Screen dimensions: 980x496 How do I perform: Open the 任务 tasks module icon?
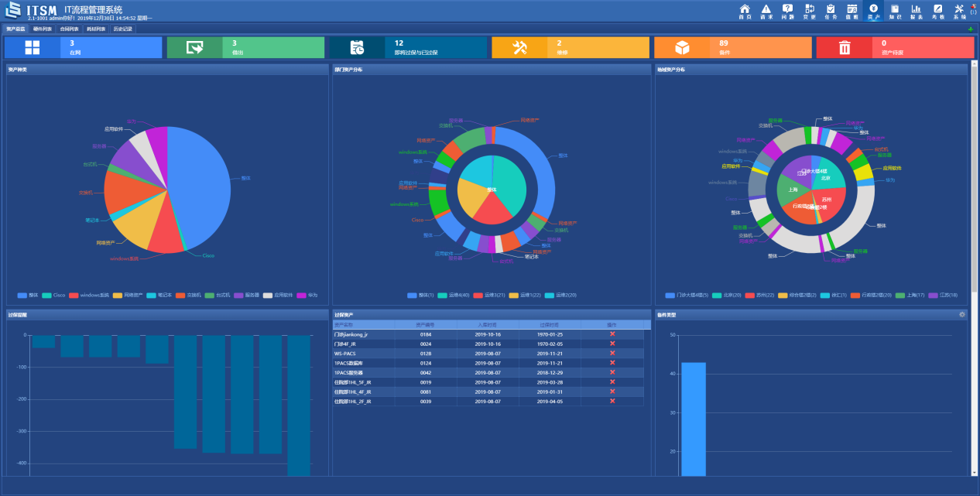click(831, 11)
